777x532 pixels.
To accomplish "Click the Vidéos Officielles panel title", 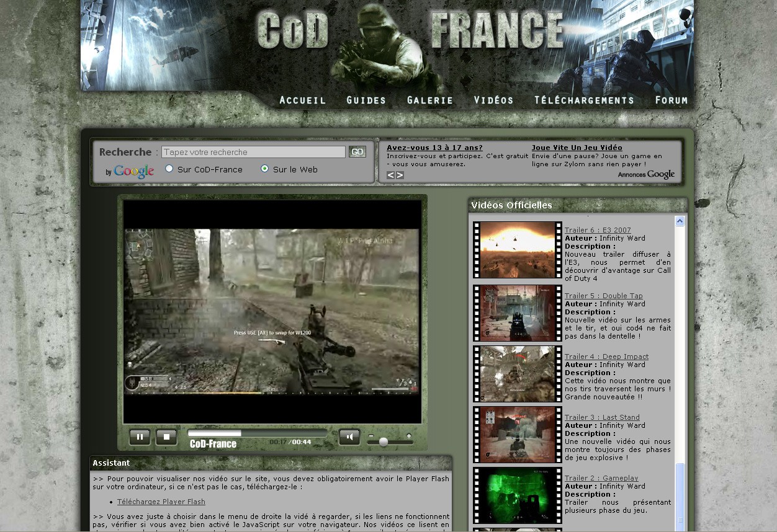I will pyautogui.click(x=511, y=205).
